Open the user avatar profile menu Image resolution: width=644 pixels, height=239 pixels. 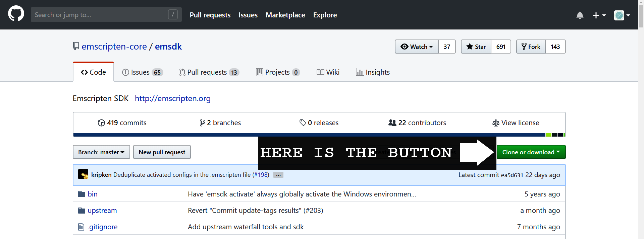[622, 15]
